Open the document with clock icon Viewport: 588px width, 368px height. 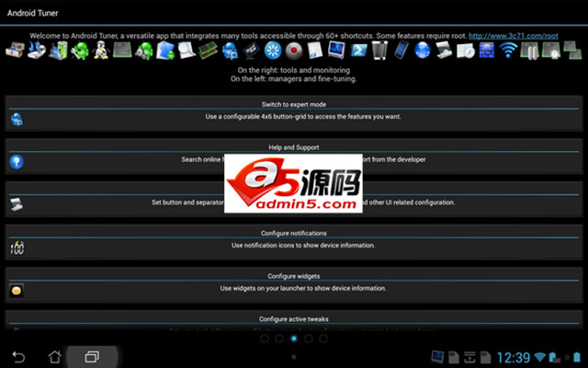coord(465,51)
